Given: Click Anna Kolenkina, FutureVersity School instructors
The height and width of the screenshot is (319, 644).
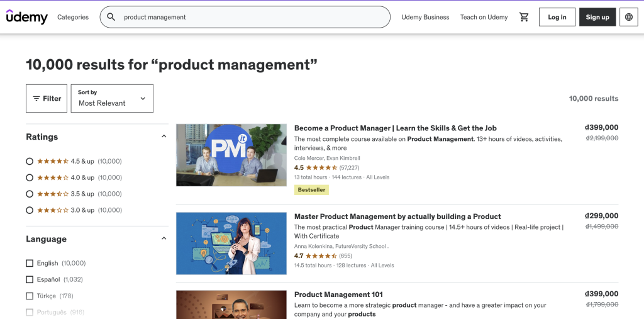Looking at the screenshot, I should tap(341, 246).
